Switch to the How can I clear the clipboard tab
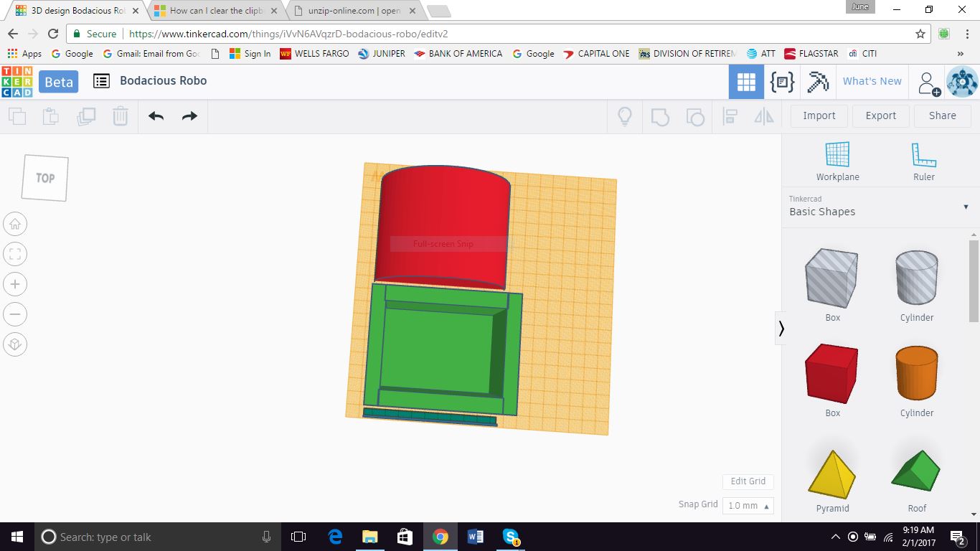 click(216, 11)
